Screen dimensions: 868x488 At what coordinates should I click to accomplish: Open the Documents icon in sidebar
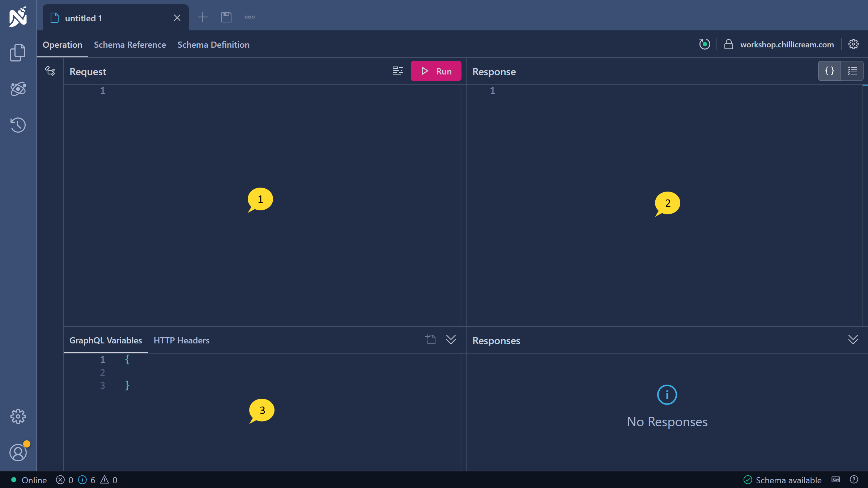18,53
